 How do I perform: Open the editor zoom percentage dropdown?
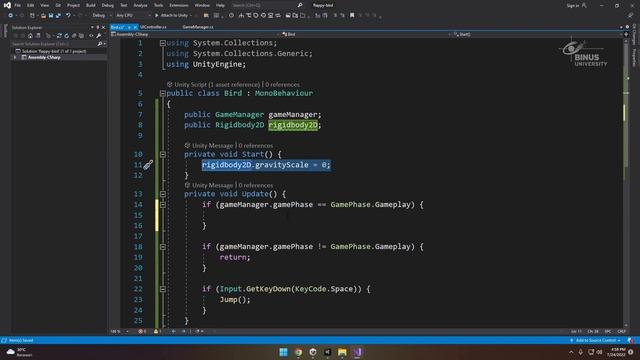pyautogui.click(x=120, y=331)
